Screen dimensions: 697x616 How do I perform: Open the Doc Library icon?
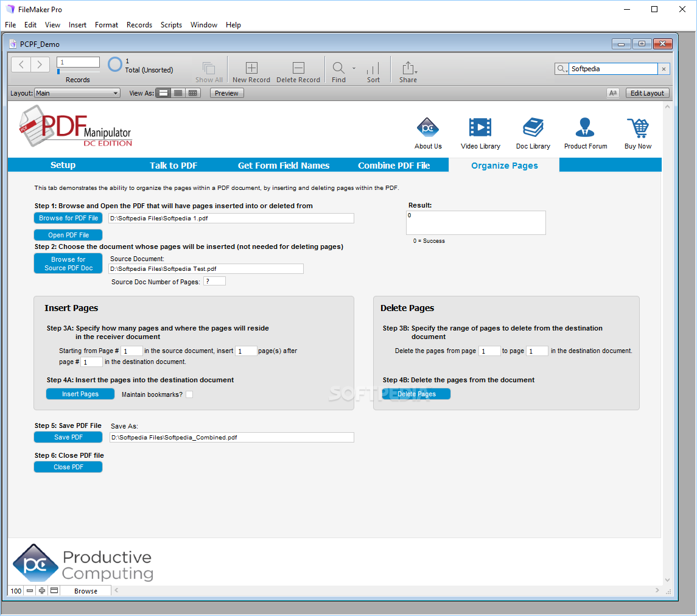tap(533, 128)
